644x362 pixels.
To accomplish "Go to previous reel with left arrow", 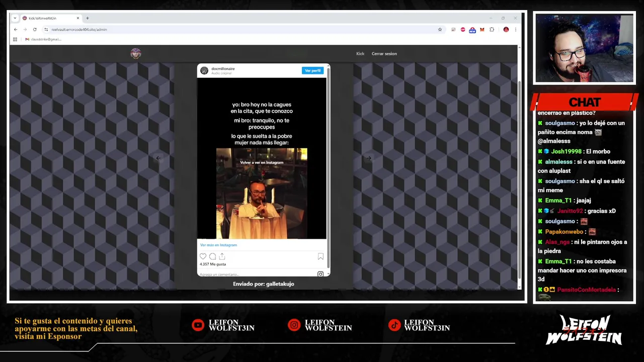I will [x=158, y=158].
